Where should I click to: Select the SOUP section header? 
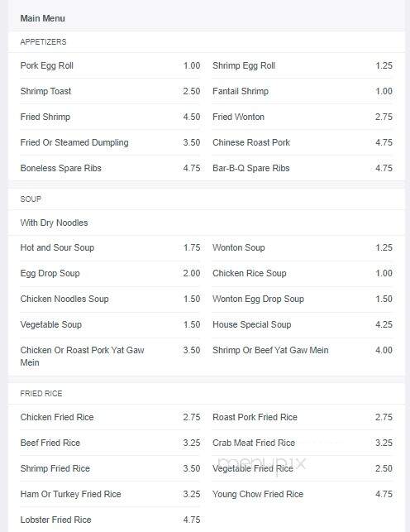(x=31, y=199)
